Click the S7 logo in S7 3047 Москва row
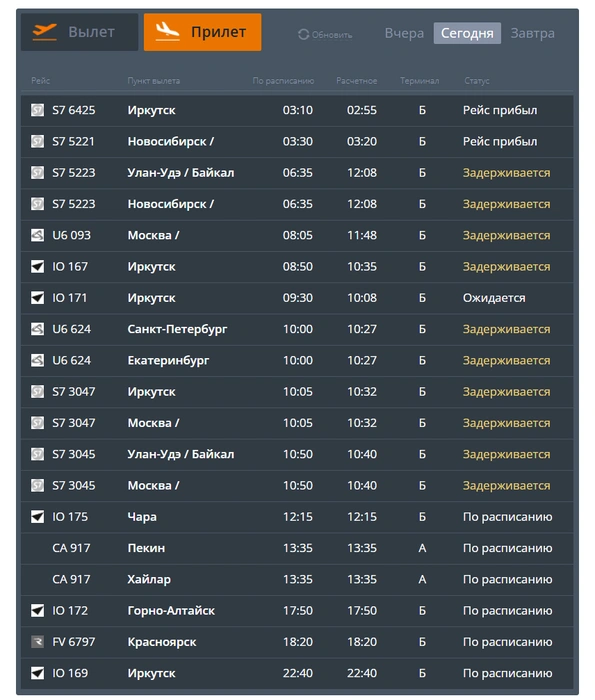The image size is (595, 700). 37,423
